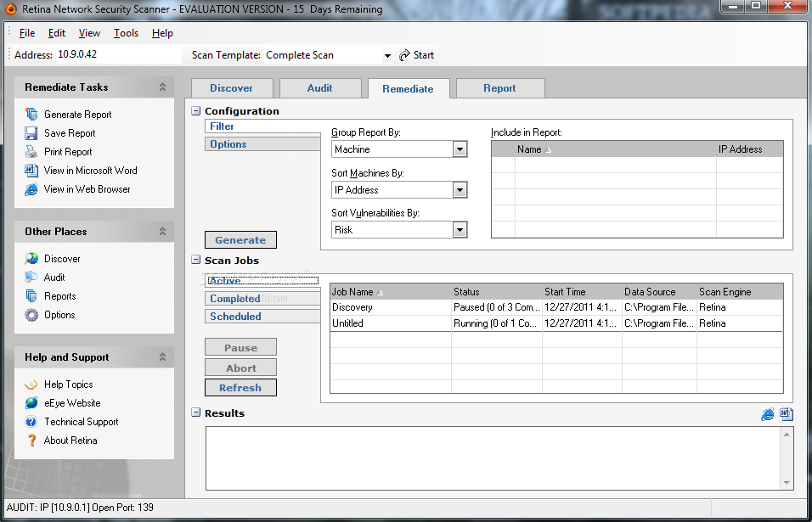Click the Options gear icon in Other Places
The image size is (812, 522).
[31, 315]
